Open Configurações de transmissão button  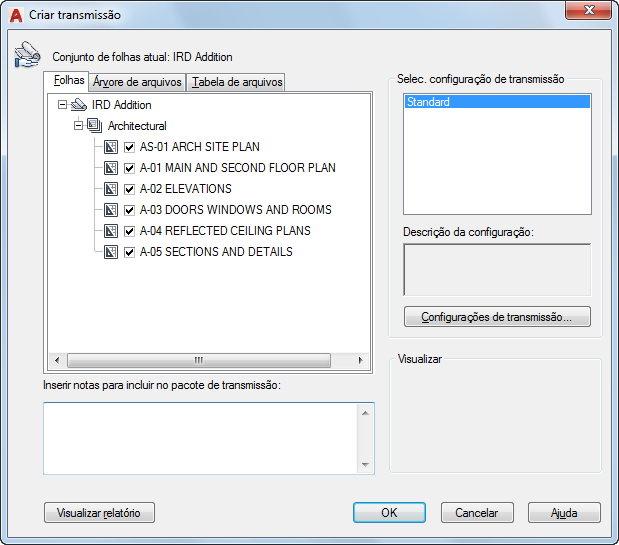[497, 317]
